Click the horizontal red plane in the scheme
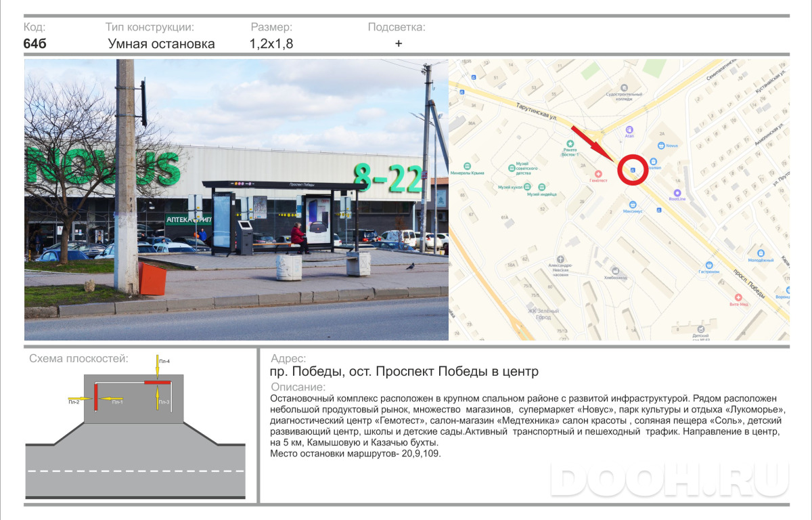 [x=156, y=383]
